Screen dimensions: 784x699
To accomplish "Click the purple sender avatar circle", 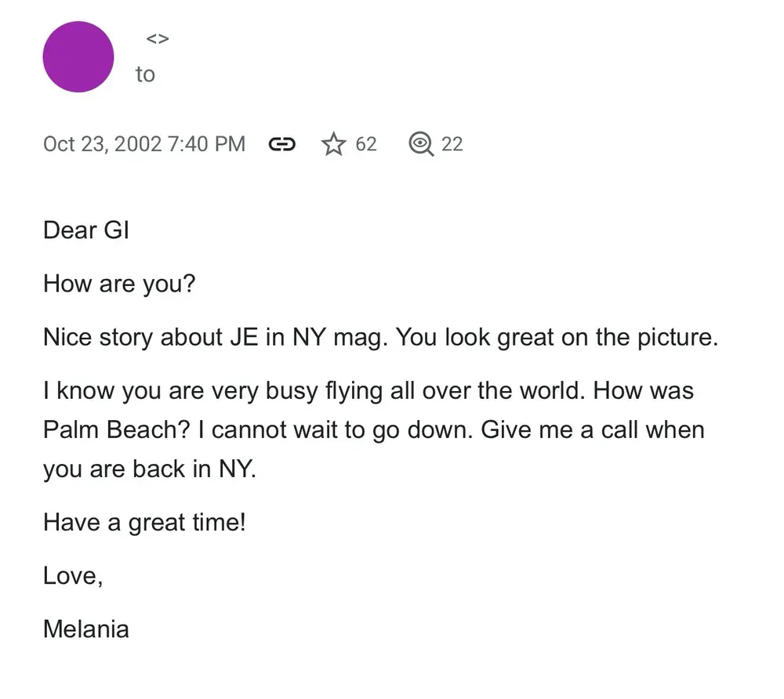I will 78,56.
